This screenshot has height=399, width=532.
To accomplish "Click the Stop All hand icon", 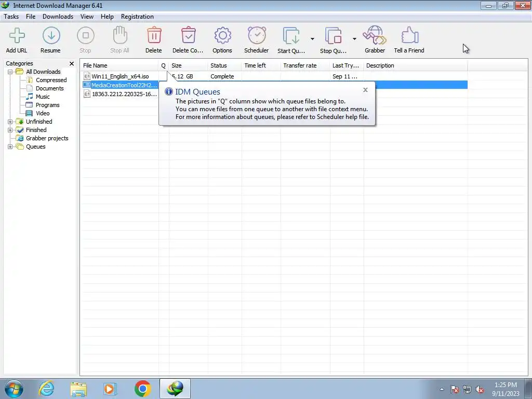I will pos(120,35).
